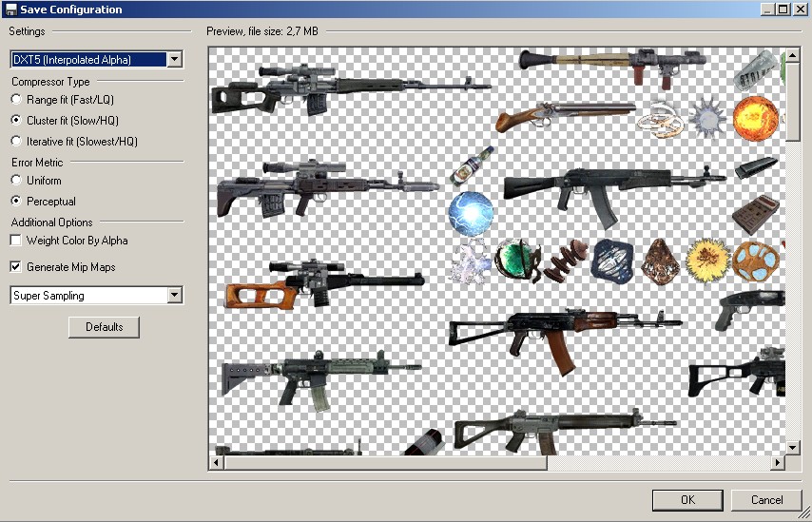
Task: Click the glowing blue orb artifact icon
Action: click(x=471, y=214)
